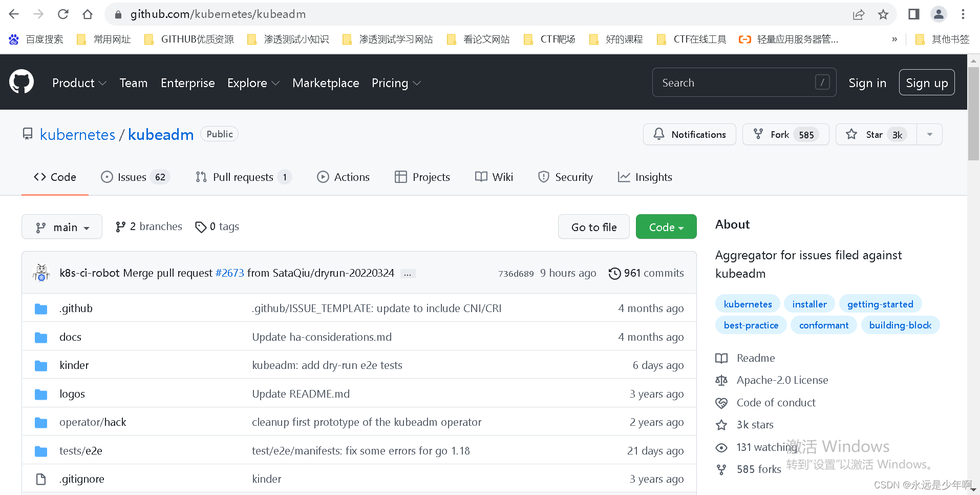Click the page vertical scrollbar thumb
The width and height of the screenshot is (980, 495).
973,113
